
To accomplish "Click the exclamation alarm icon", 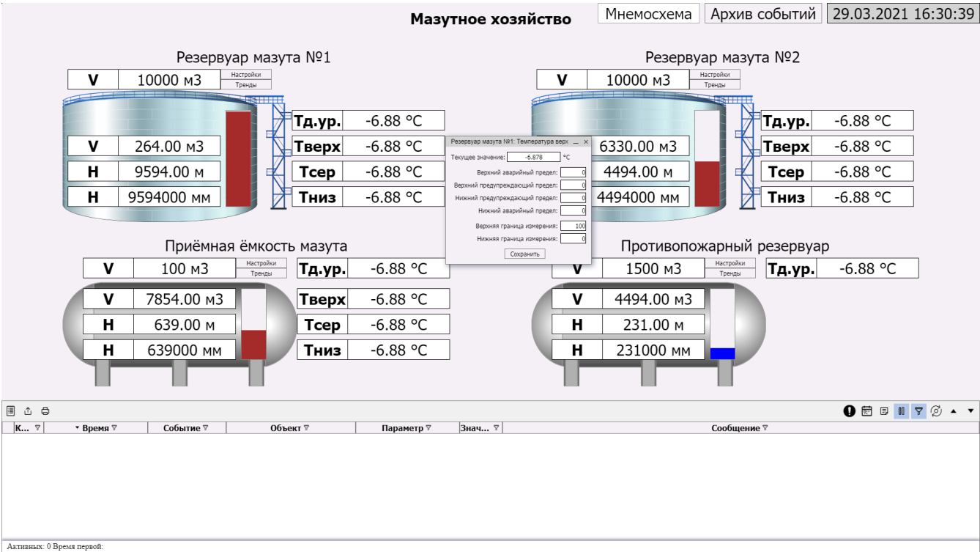I will click(850, 411).
